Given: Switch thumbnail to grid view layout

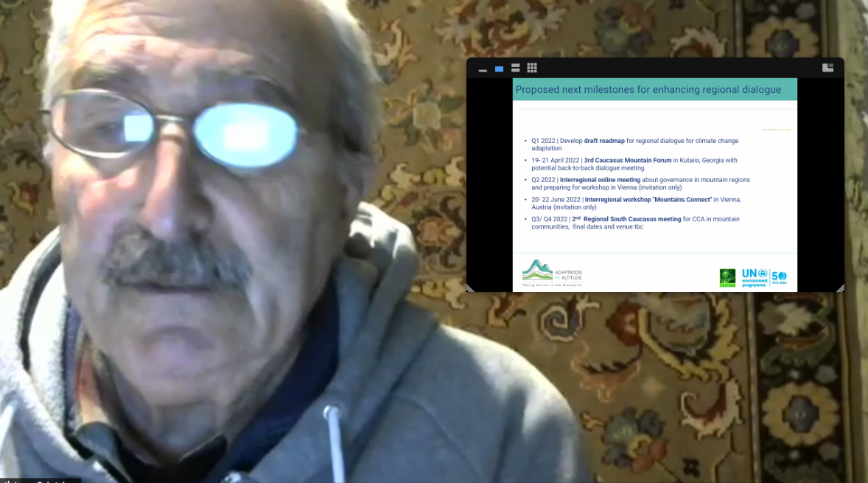Looking at the screenshot, I should [x=532, y=68].
